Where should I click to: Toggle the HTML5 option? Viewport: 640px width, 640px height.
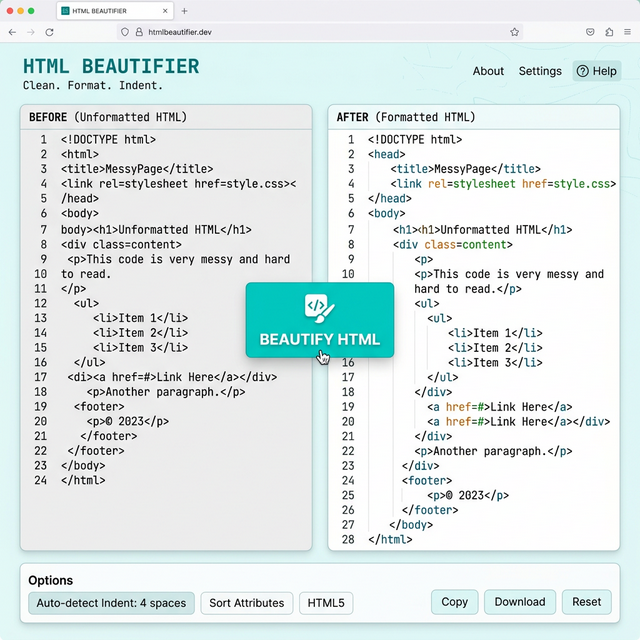click(x=326, y=602)
